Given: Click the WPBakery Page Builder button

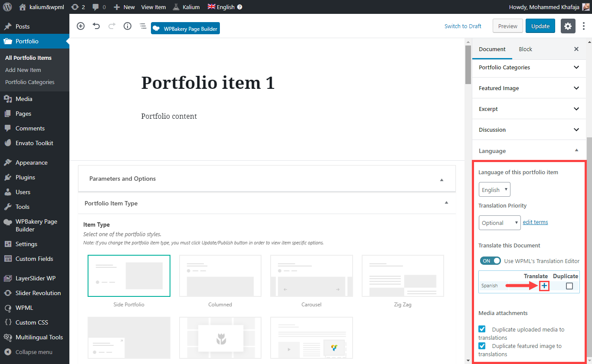Looking at the screenshot, I should (185, 29).
